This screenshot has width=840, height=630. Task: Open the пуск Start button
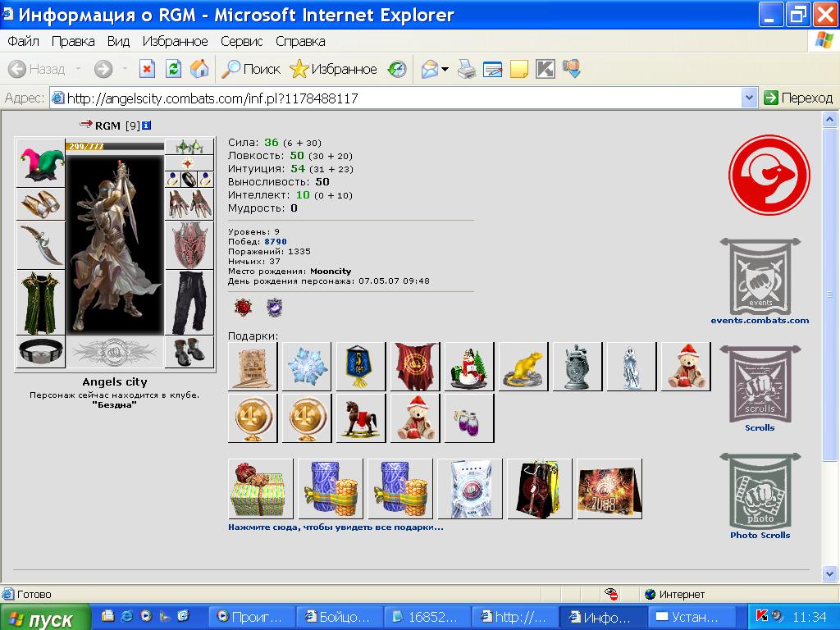[44, 618]
